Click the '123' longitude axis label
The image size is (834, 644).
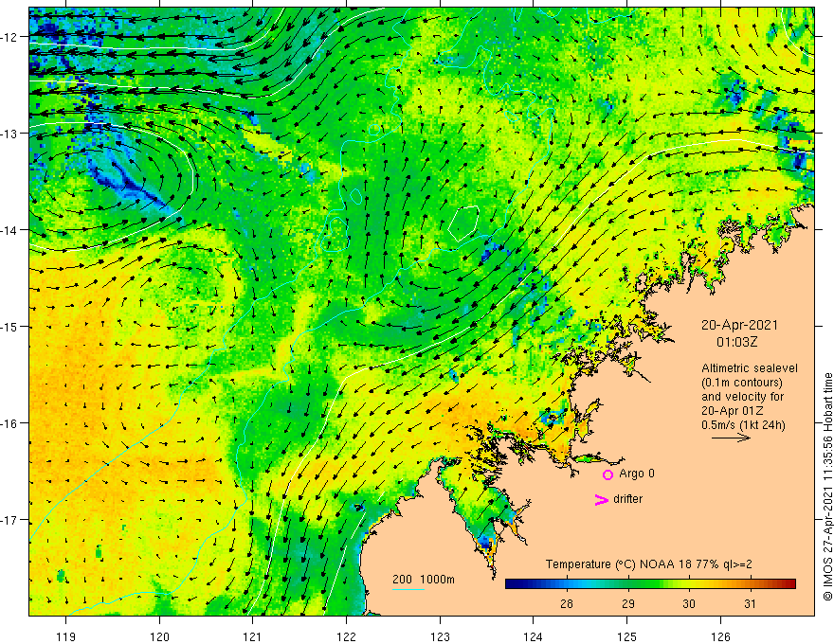(440, 636)
